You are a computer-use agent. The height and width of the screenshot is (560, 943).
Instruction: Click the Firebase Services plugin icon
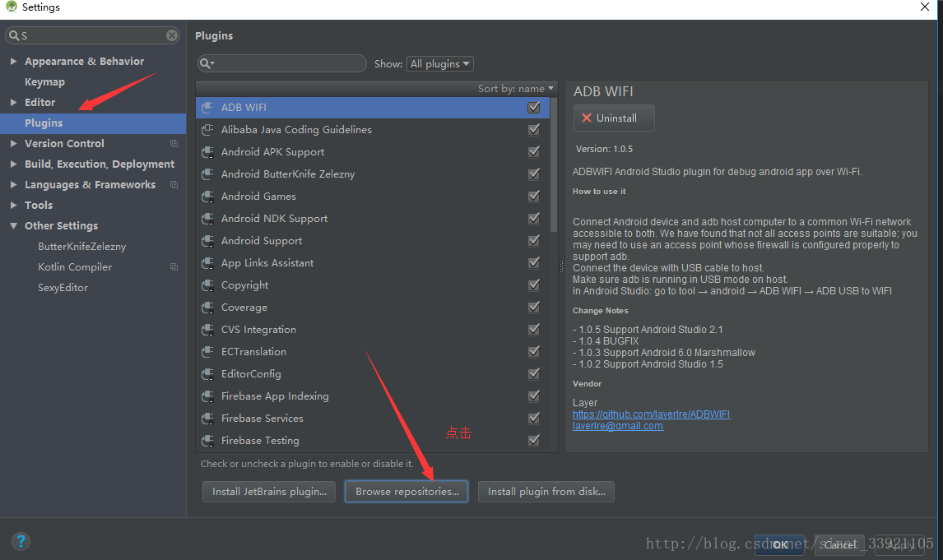[207, 419]
